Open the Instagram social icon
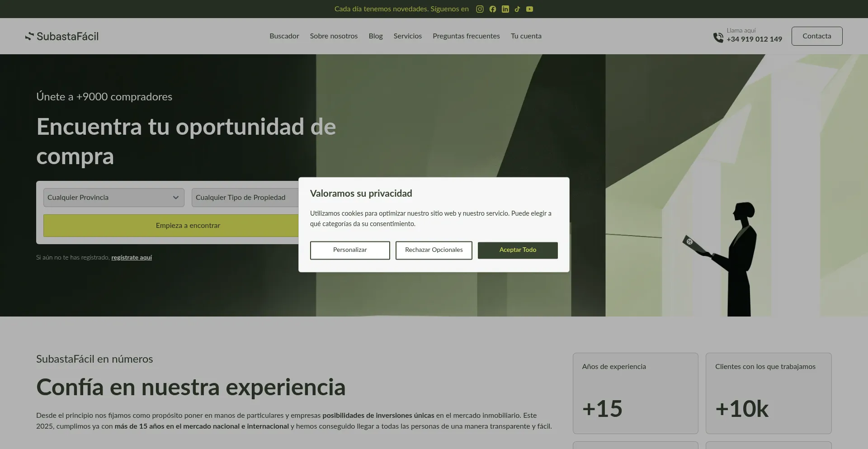 pyautogui.click(x=480, y=9)
